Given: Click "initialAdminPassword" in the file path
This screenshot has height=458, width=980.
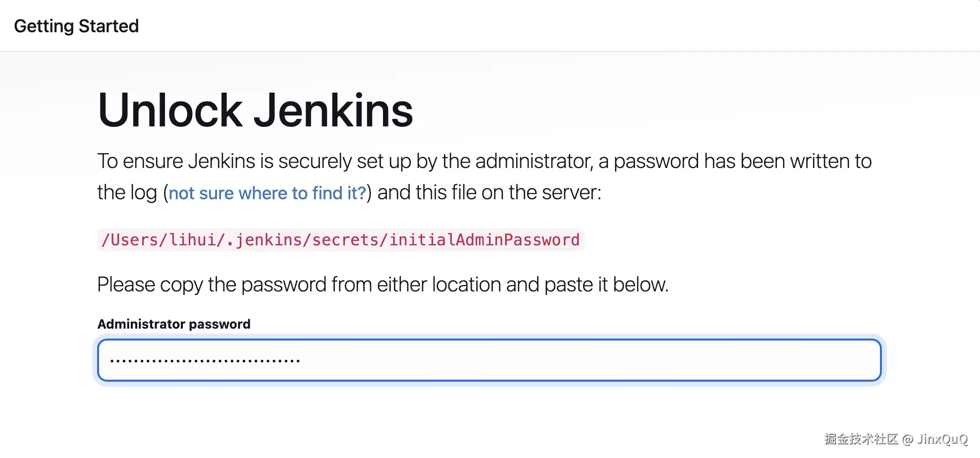Looking at the screenshot, I should click(x=484, y=240).
